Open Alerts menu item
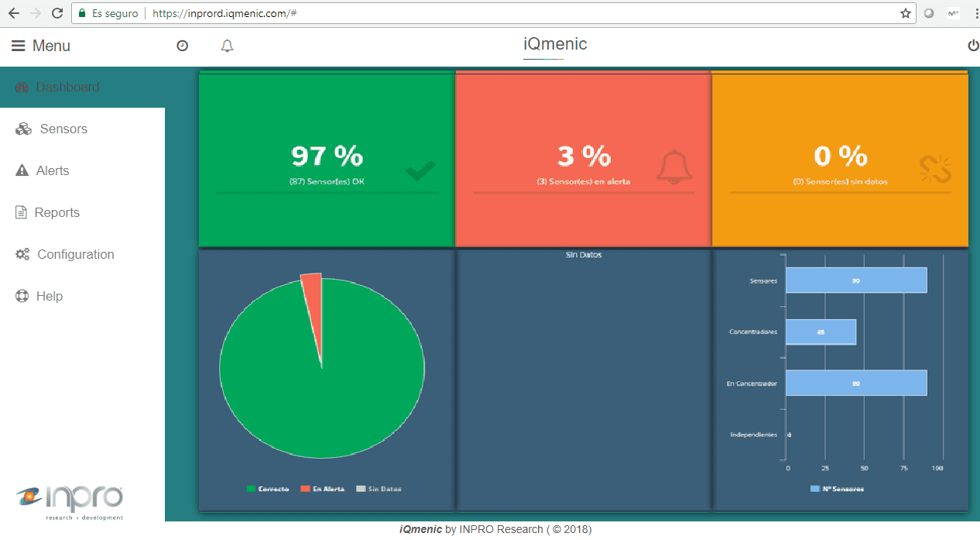Screen dimensions: 980x540 pos(82,170)
